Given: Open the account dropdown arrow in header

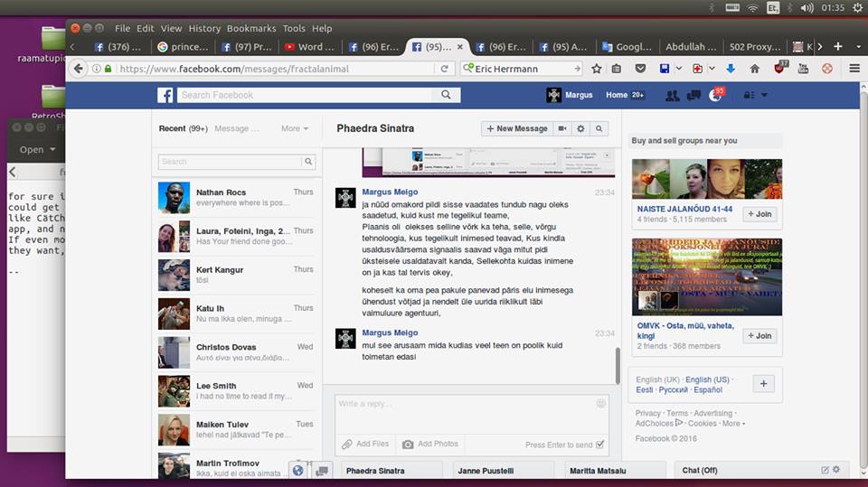Looking at the screenshot, I should tap(765, 95).
